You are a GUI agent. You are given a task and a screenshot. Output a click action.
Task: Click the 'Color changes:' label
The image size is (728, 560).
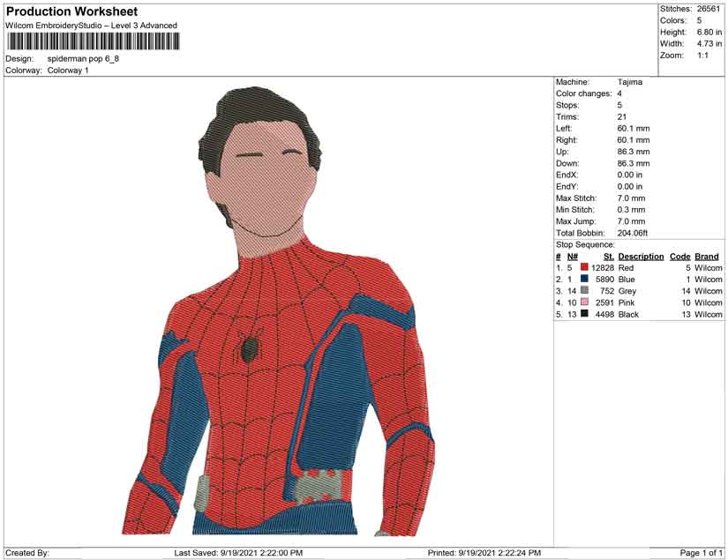[x=584, y=93]
